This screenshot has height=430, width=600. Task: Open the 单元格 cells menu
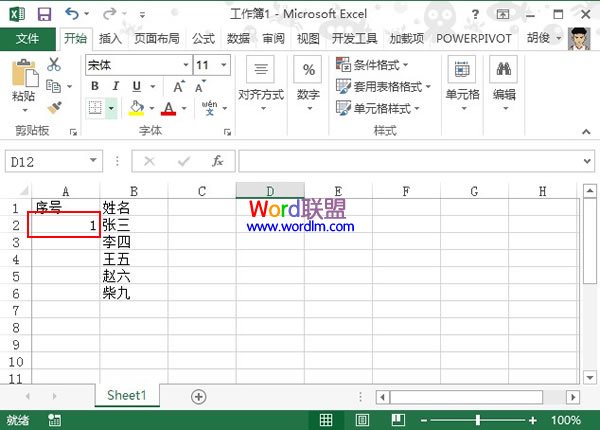click(463, 84)
